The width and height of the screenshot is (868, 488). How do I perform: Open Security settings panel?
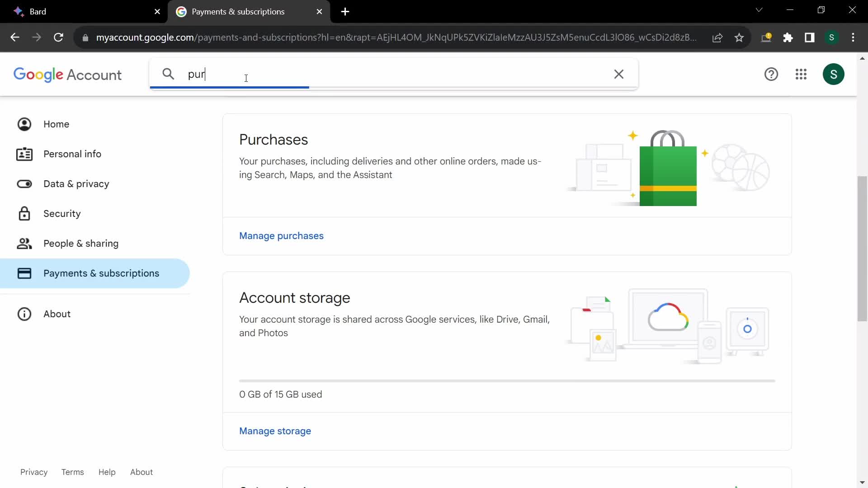pyautogui.click(x=62, y=213)
